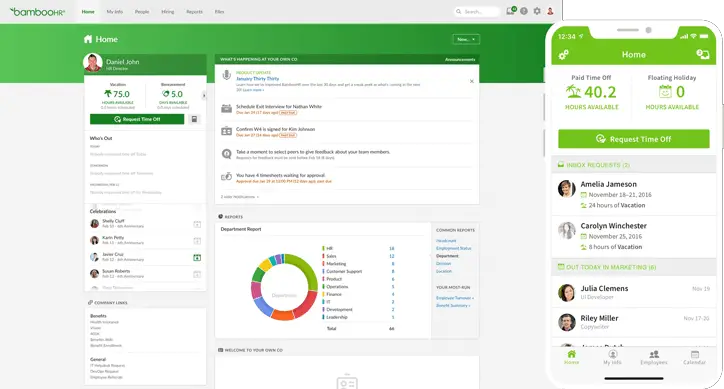Open the Employee Turnover report link
Image resolution: width=724 pixels, height=389 pixels.
coord(455,298)
